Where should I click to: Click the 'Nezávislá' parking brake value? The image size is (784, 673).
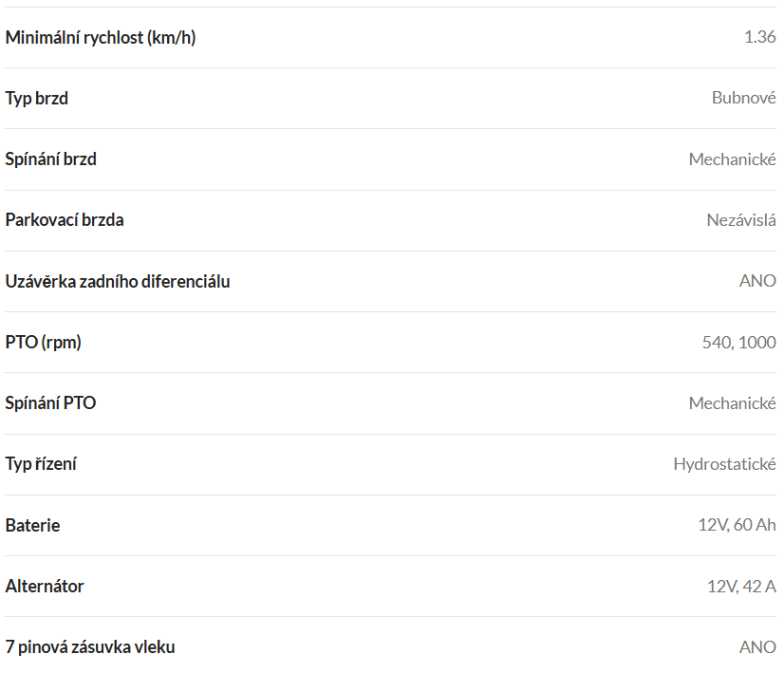[741, 220]
